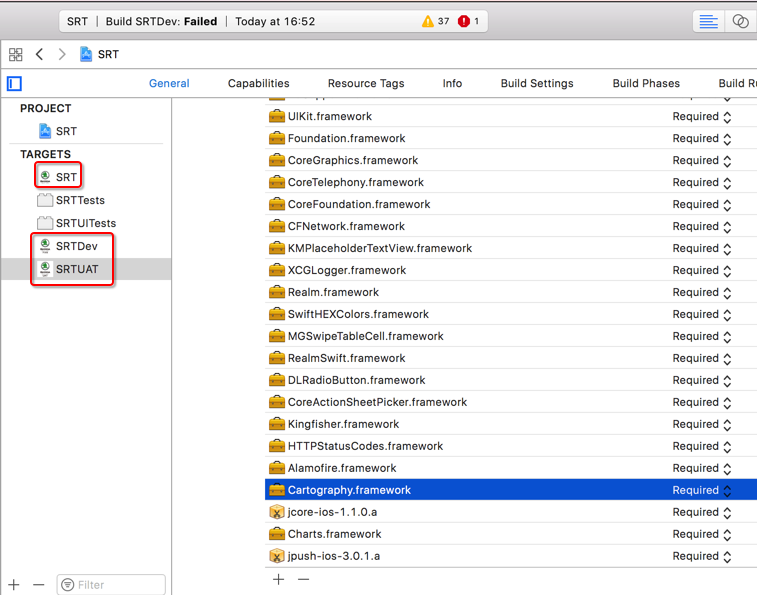This screenshot has height=595, width=757.
Task: Select the SRTTests target
Action: (x=71, y=200)
